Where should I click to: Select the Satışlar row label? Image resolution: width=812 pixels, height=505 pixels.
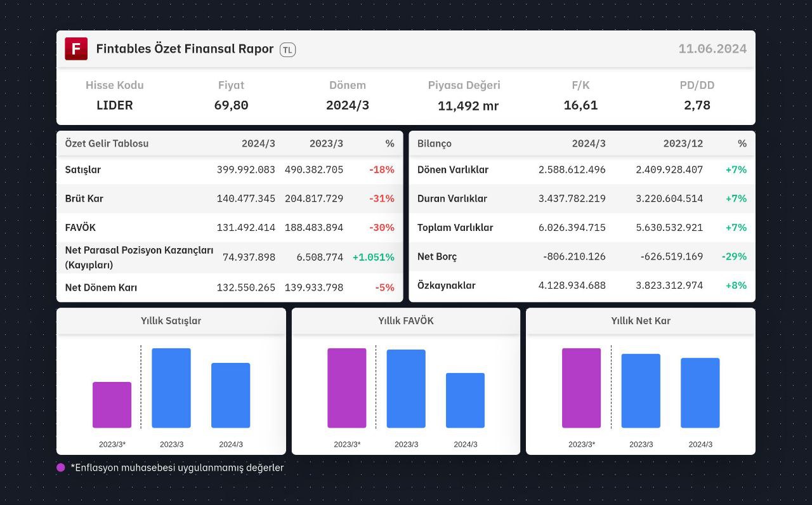82,169
